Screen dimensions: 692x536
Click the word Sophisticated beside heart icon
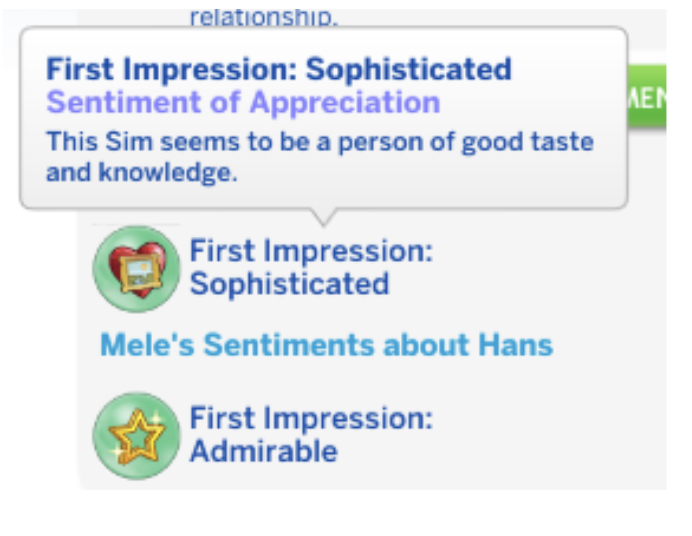pos(290,284)
